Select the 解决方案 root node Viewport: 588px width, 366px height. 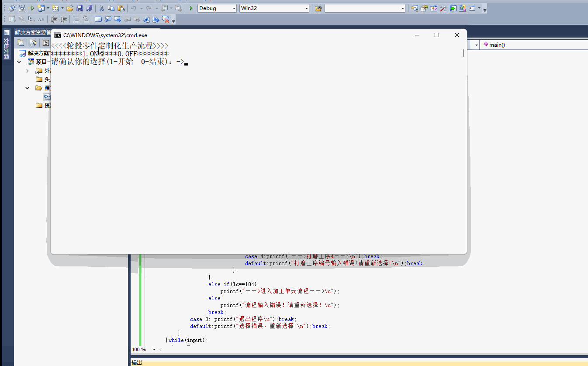[35, 53]
